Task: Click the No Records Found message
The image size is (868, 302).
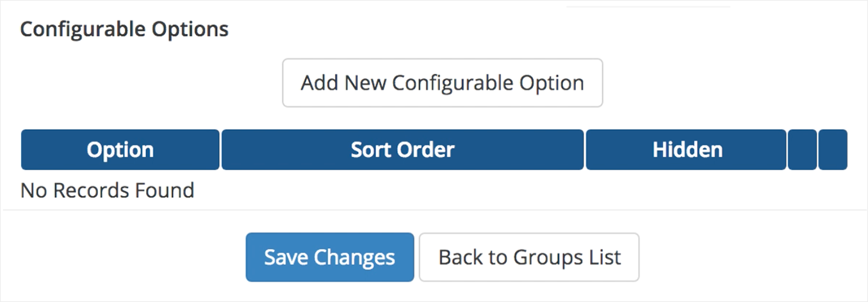Action: (107, 191)
